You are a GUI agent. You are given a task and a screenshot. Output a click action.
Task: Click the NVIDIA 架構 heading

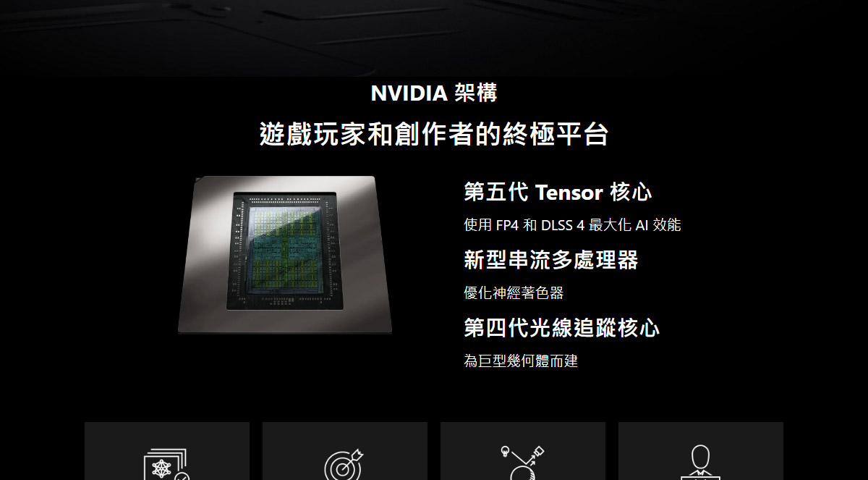(434, 93)
